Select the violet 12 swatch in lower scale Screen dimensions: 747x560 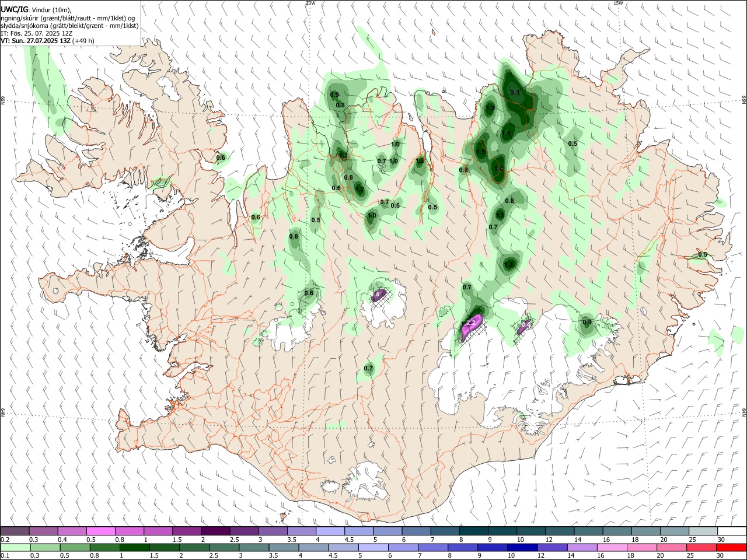tap(551, 547)
